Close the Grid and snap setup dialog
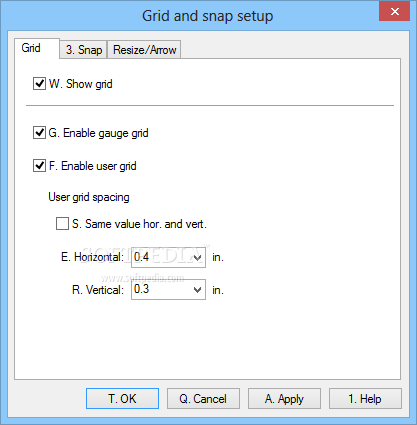Image resolution: width=417 pixels, height=425 pixels. [395, 12]
